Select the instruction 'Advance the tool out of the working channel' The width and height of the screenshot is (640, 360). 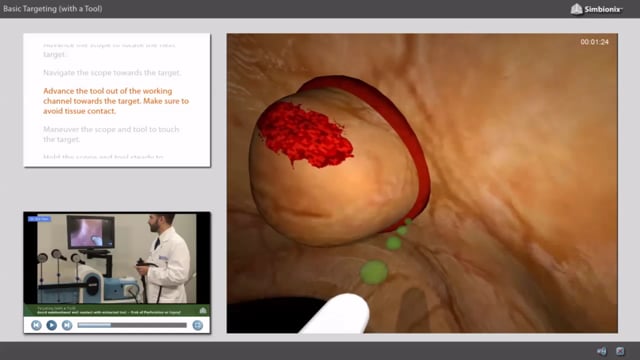116,101
